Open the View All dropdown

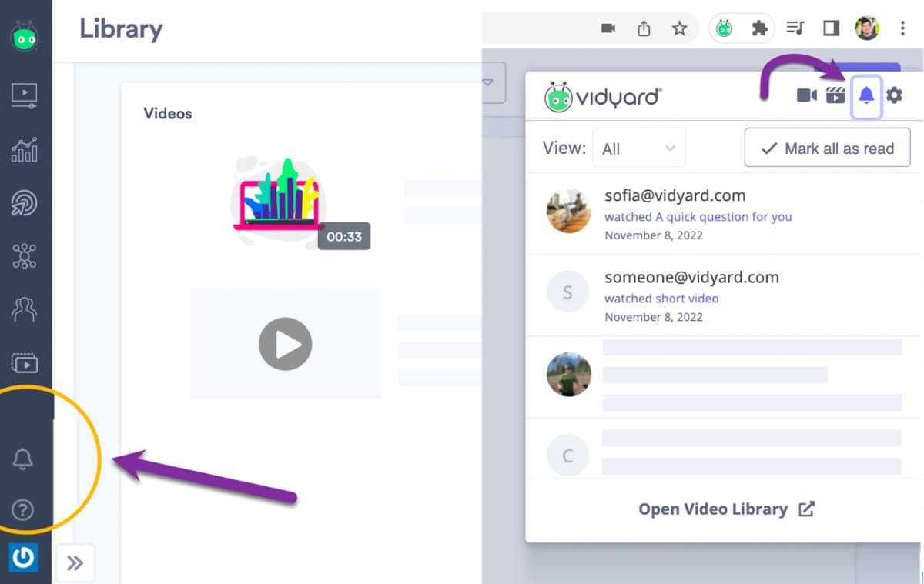click(x=638, y=148)
